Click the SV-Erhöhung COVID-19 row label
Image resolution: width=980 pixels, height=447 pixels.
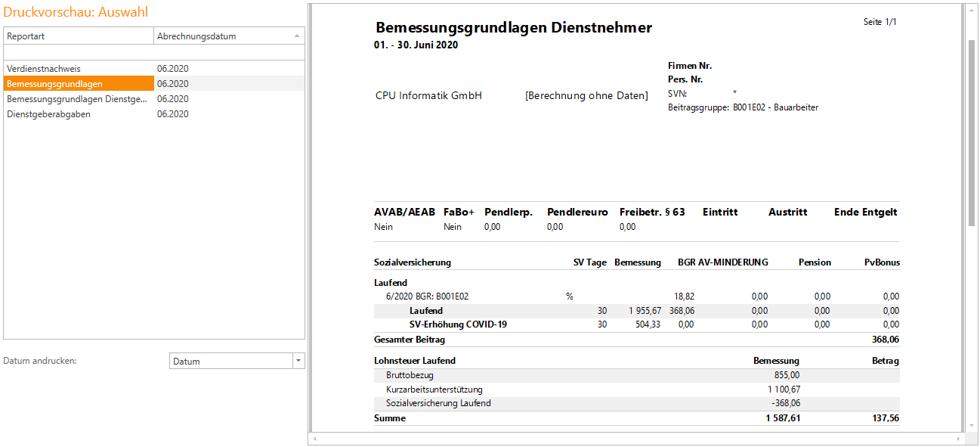(458, 324)
